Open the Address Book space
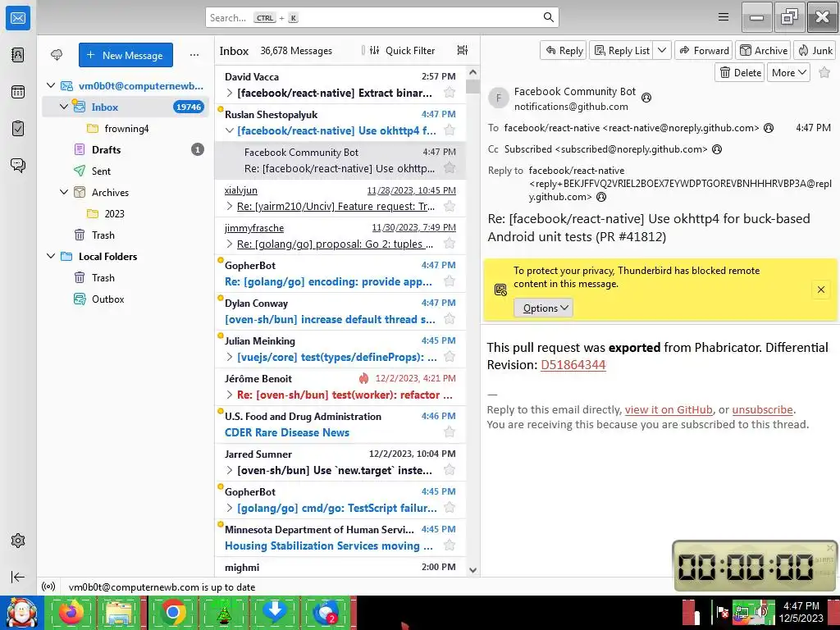 [x=18, y=55]
